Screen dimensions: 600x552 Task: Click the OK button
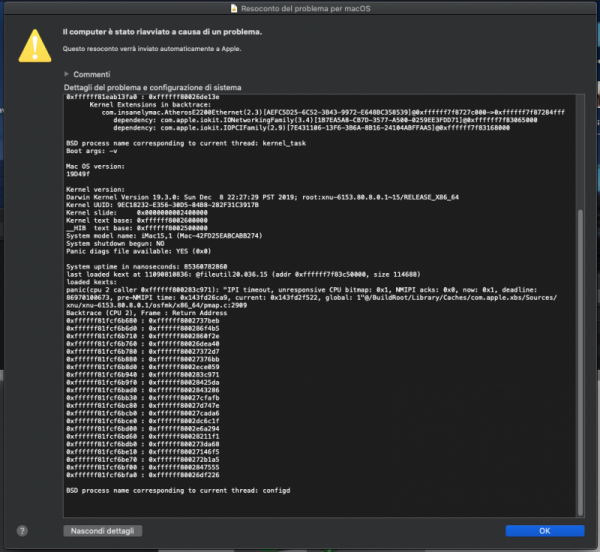pos(545,531)
